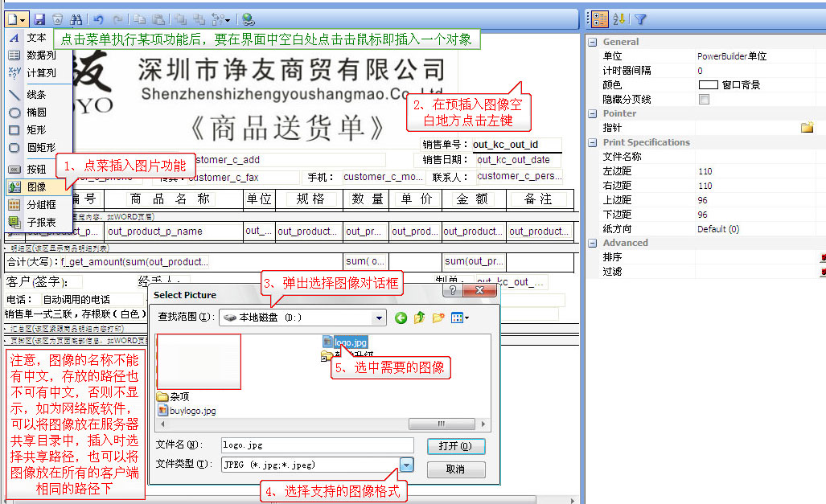Open the 查找范围 drive dropdown
The height and width of the screenshot is (504, 826).
point(379,318)
